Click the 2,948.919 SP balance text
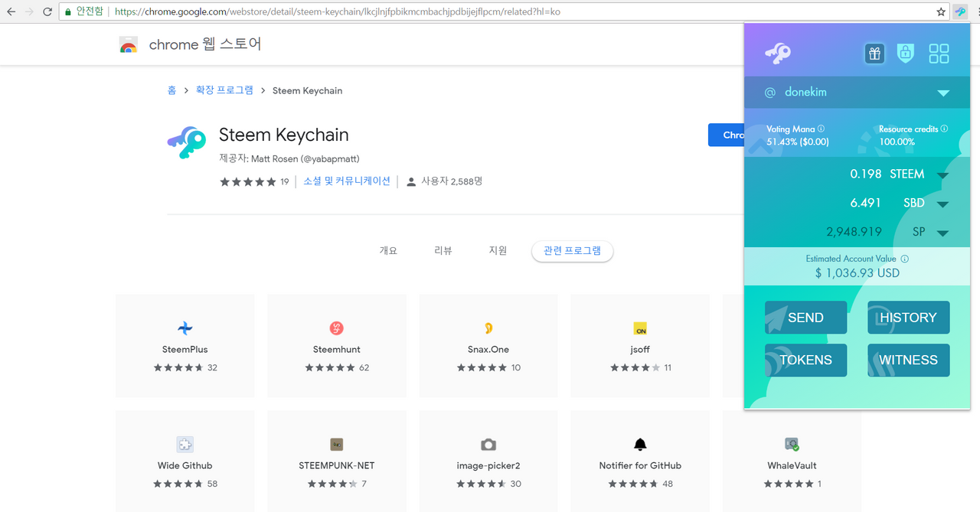 [x=854, y=232]
